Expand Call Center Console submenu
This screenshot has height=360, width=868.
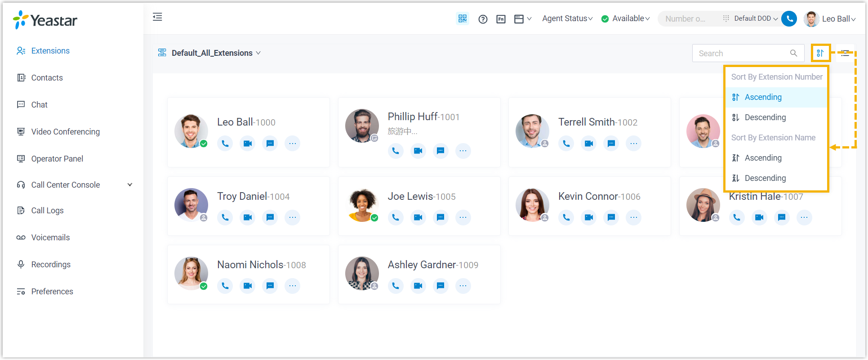130,185
